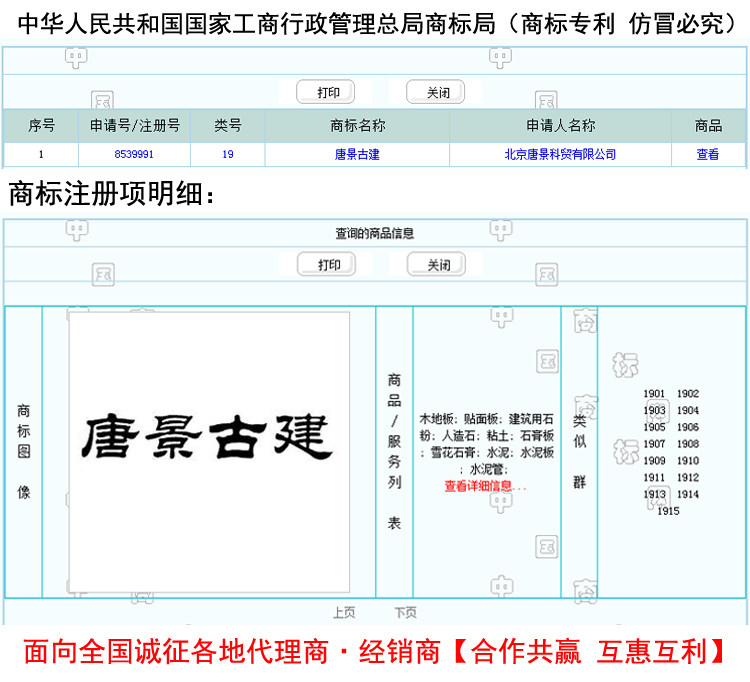
Task: Click the 商标名称 column header
Action: [357, 126]
